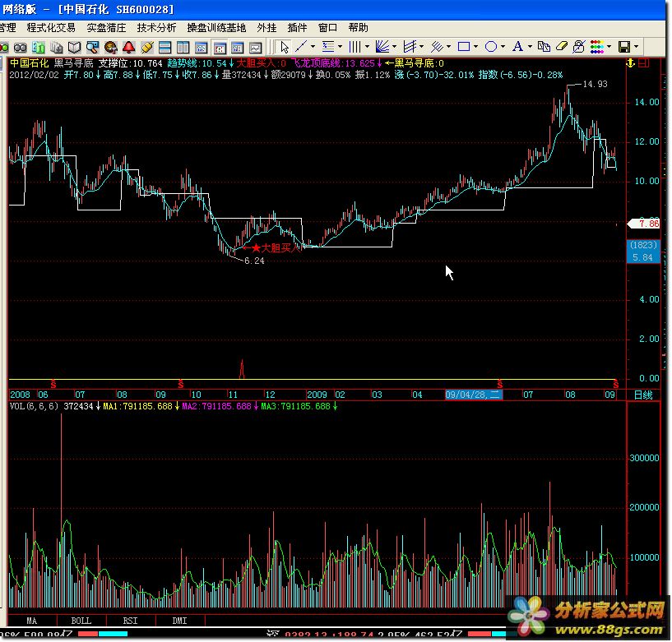
Task: Click the yellow plug connector icon
Action: [x=147, y=47]
